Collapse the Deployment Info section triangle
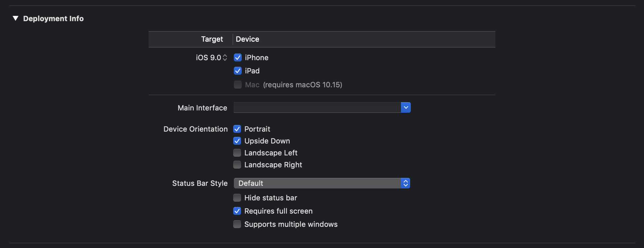 tap(16, 19)
